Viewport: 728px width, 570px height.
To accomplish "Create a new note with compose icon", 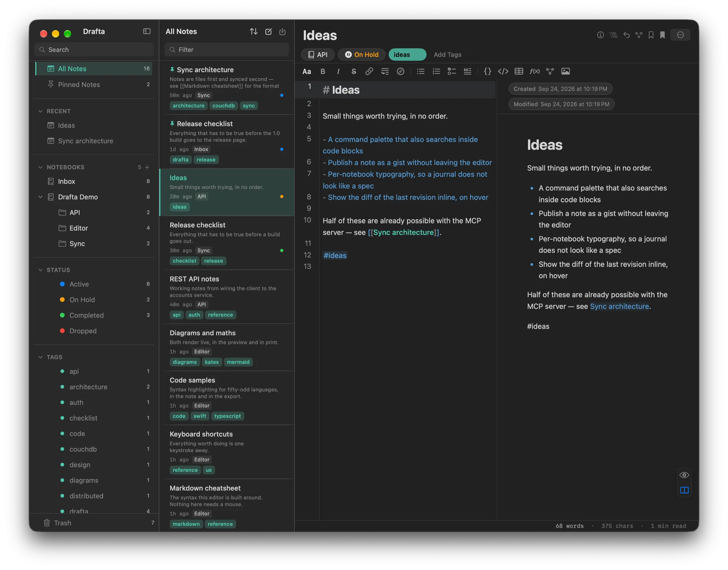I will click(x=268, y=31).
